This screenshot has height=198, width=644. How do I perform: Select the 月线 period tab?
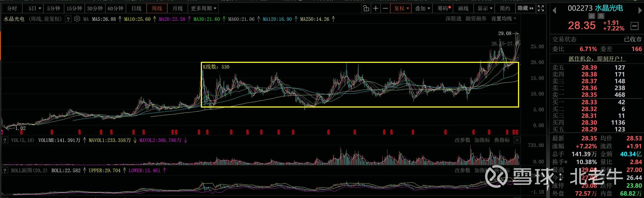point(178,9)
